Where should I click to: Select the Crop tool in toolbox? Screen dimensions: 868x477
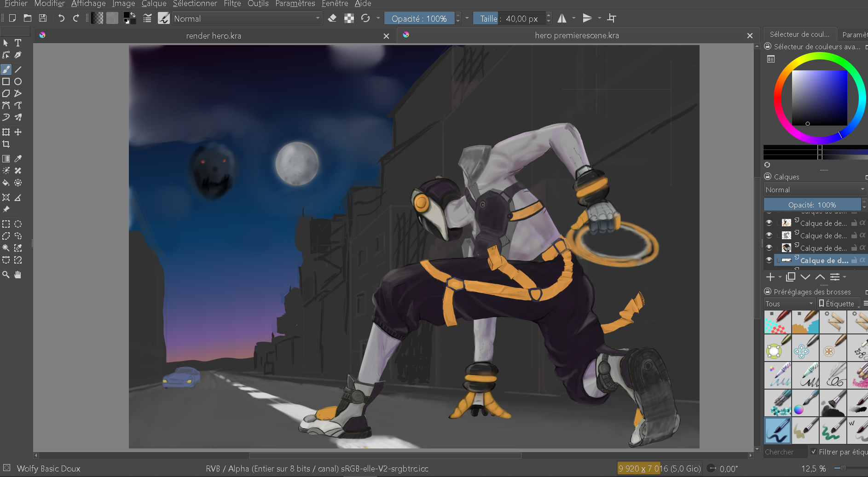[6, 144]
